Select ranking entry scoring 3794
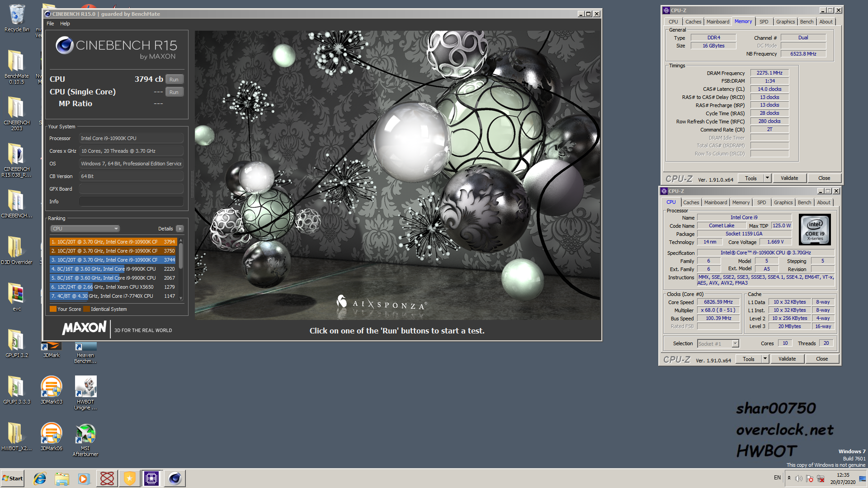 (x=113, y=242)
